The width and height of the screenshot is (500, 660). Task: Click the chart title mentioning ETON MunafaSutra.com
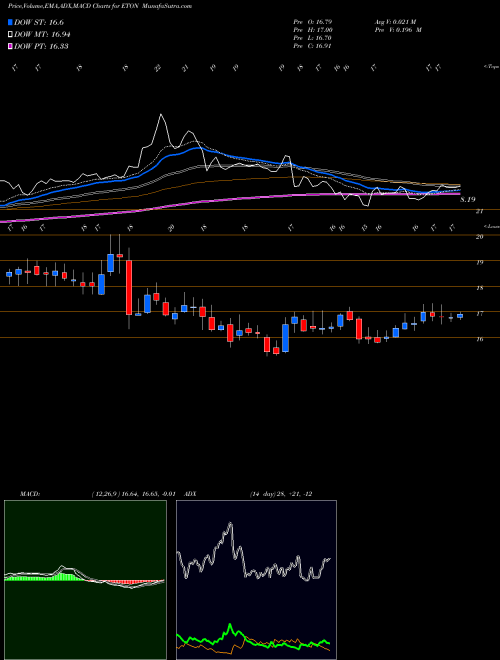point(100,7)
